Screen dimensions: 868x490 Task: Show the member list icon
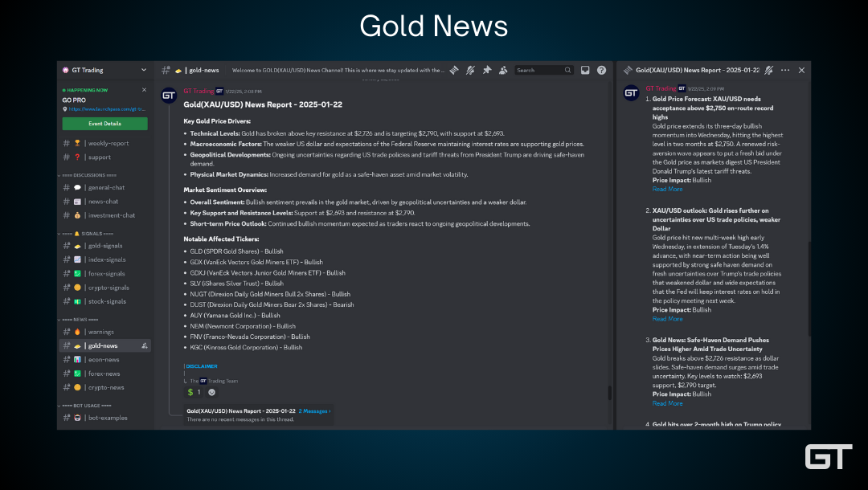coord(502,70)
